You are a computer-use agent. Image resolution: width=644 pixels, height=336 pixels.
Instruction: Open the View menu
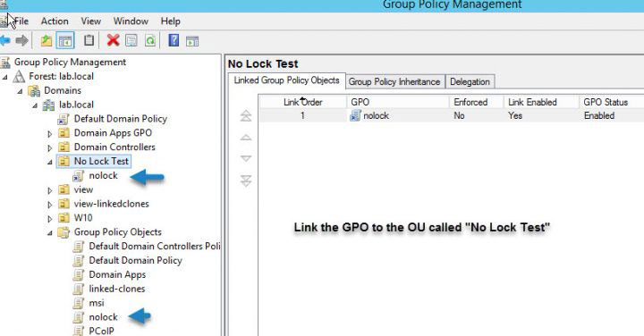pyautogui.click(x=90, y=21)
